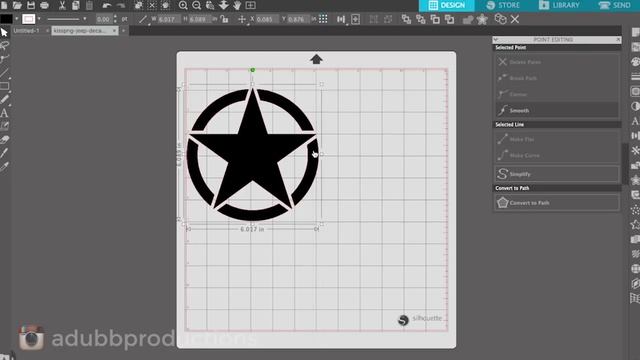Select the Knife tool in the left toolbar
640x360 pixels.
[x=4, y=153]
